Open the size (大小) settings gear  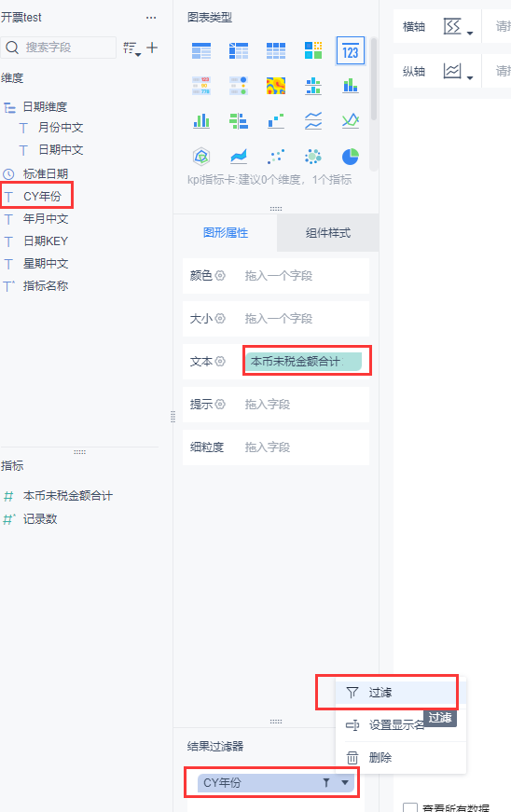pos(221,319)
